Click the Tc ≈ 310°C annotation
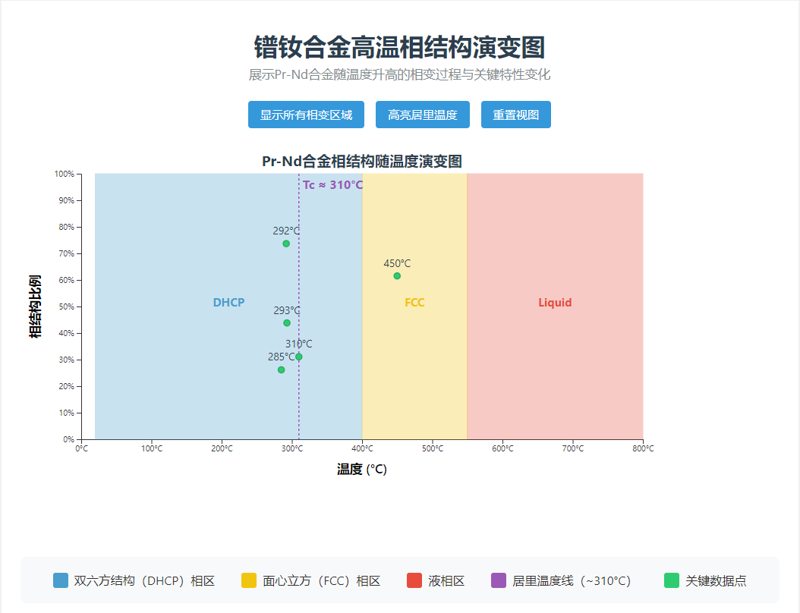Image resolution: width=800 pixels, height=613 pixels. point(332,185)
